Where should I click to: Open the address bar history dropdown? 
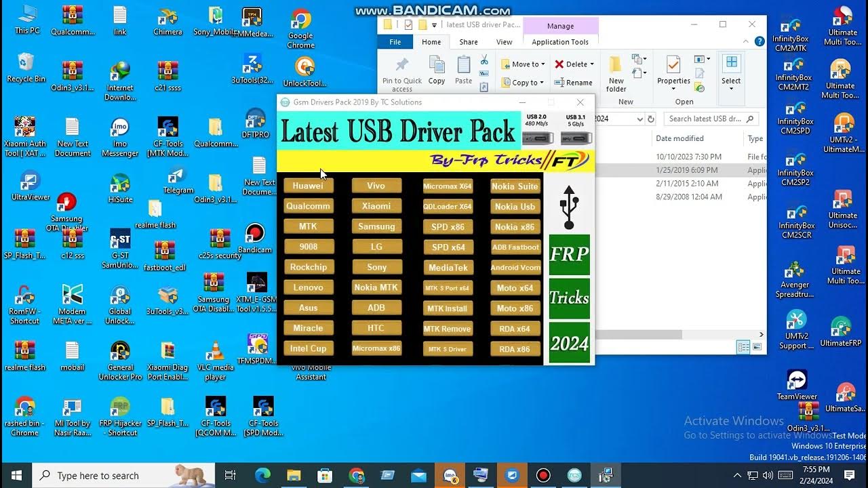639,119
